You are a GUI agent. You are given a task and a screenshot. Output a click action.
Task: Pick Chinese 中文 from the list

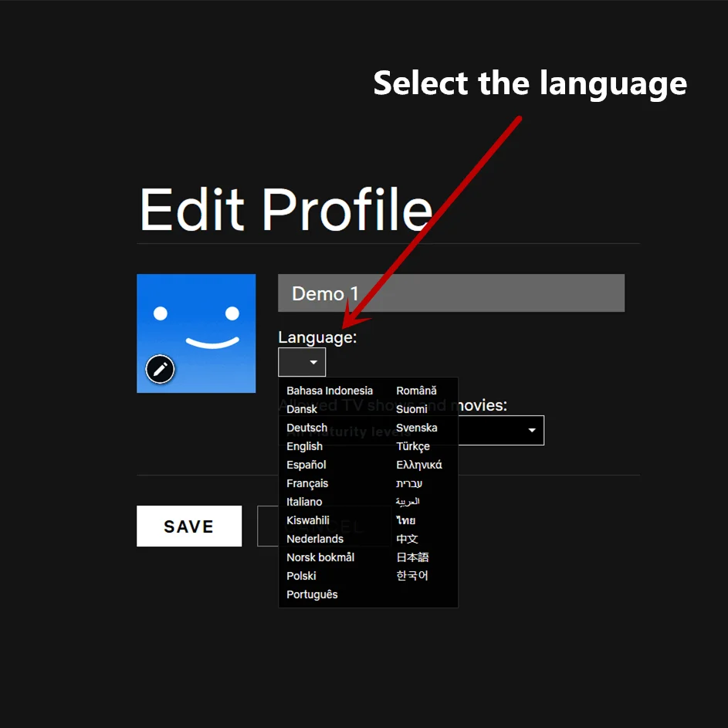[407, 539]
